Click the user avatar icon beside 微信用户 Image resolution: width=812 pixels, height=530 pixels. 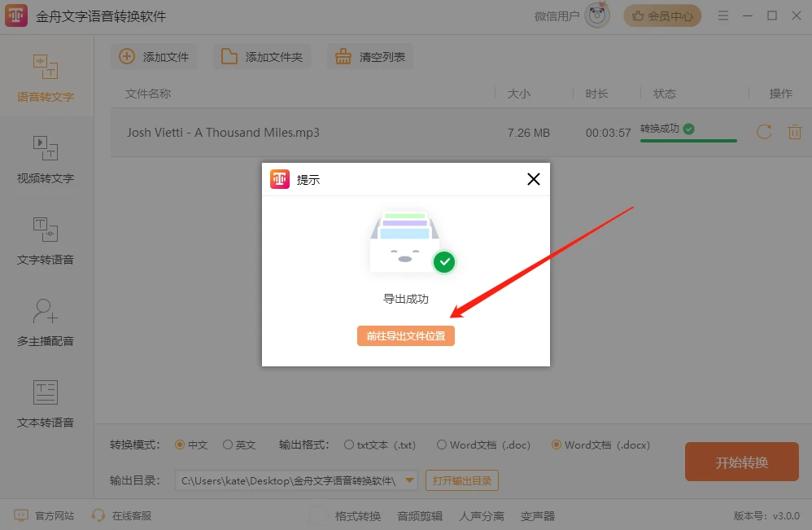597,15
